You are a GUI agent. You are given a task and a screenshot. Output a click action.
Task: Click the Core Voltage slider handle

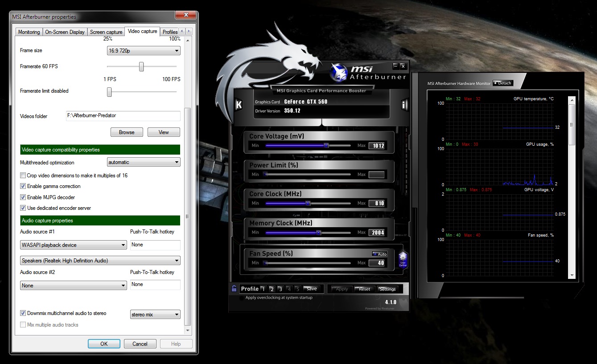(x=326, y=145)
